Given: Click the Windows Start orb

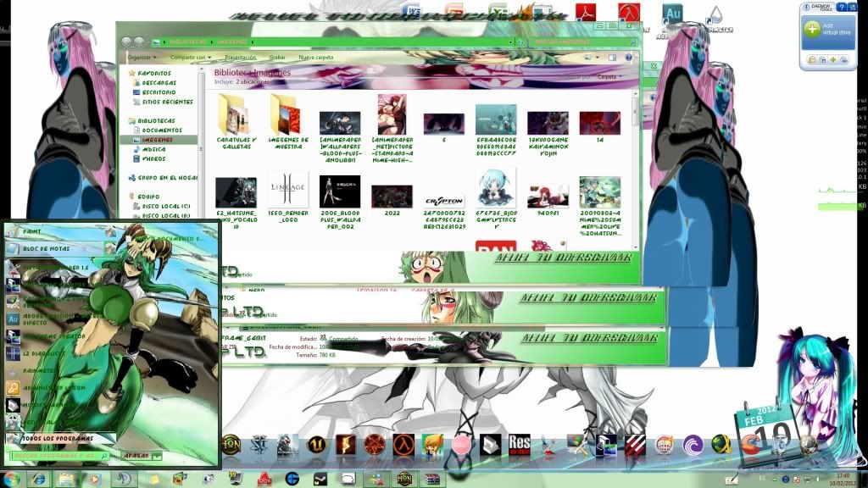Looking at the screenshot, I should [10, 480].
